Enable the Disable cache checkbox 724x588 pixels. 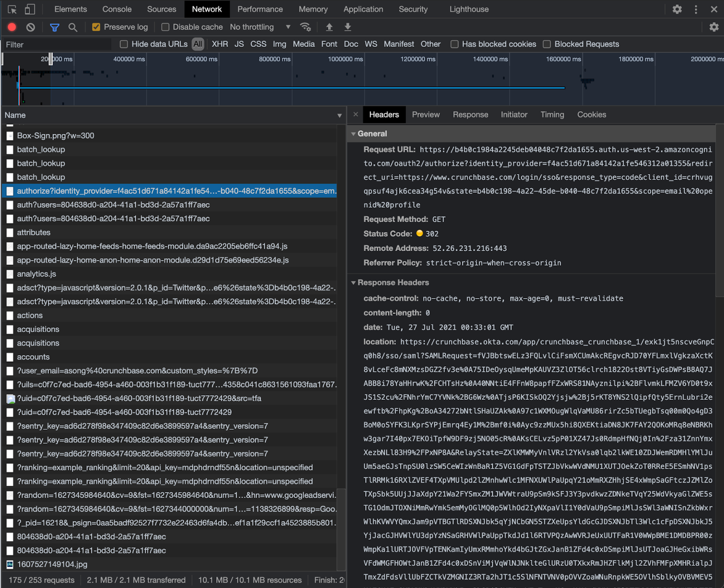coord(166,27)
